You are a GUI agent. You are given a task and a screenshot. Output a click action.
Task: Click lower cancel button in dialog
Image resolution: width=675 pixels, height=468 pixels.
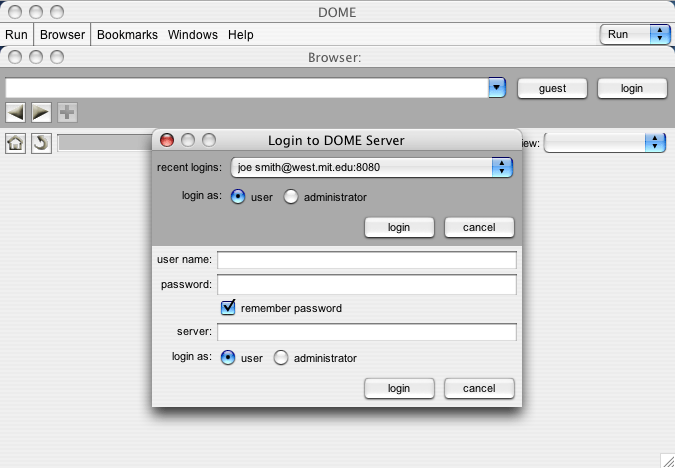pos(479,388)
